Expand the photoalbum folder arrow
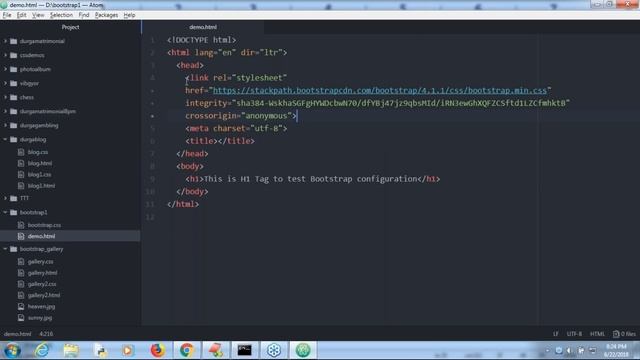 click(5, 69)
